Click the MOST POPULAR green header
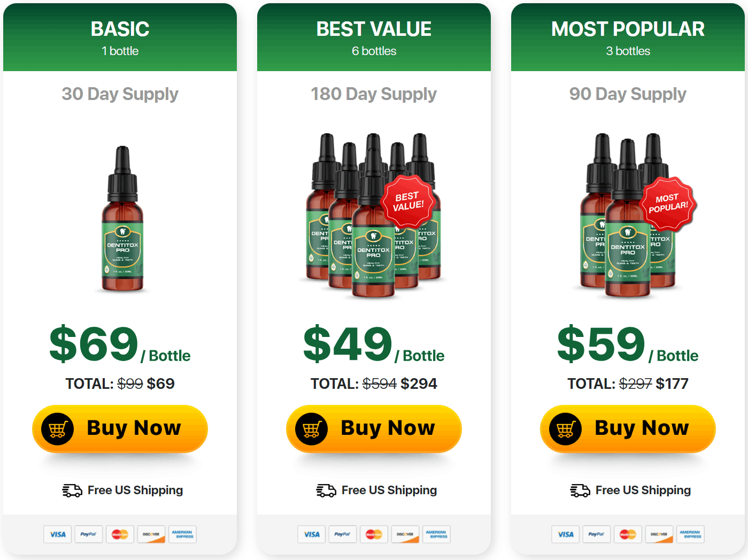The image size is (748, 560). click(628, 37)
